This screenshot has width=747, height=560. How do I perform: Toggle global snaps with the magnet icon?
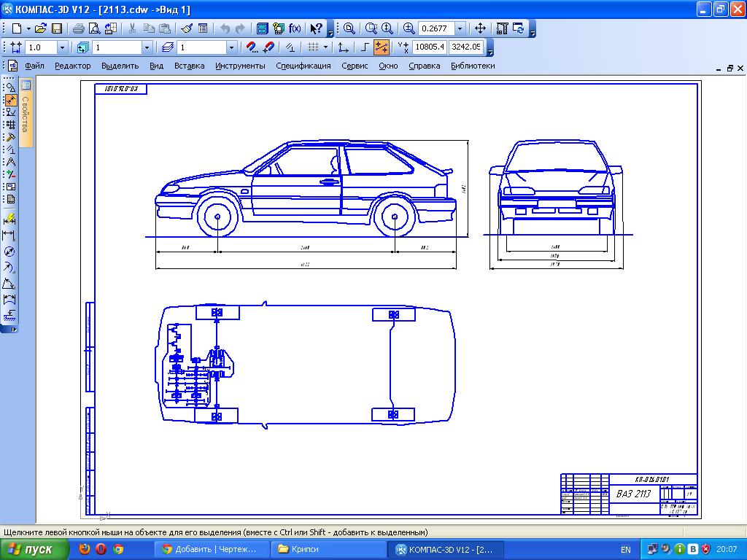coord(268,47)
